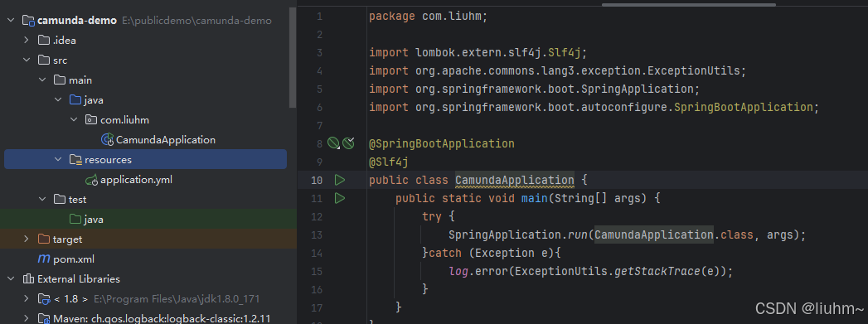868x324 pixels.
Task: Click the green test java folder icon
Action: point(75,220)
